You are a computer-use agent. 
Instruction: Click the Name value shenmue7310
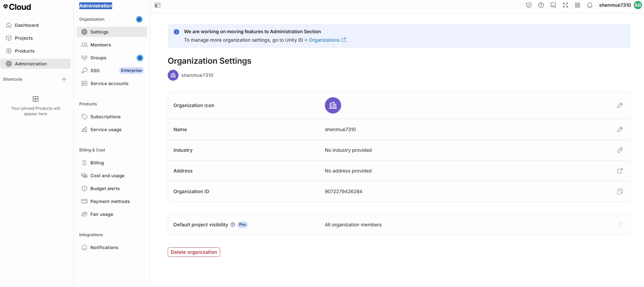340,129
